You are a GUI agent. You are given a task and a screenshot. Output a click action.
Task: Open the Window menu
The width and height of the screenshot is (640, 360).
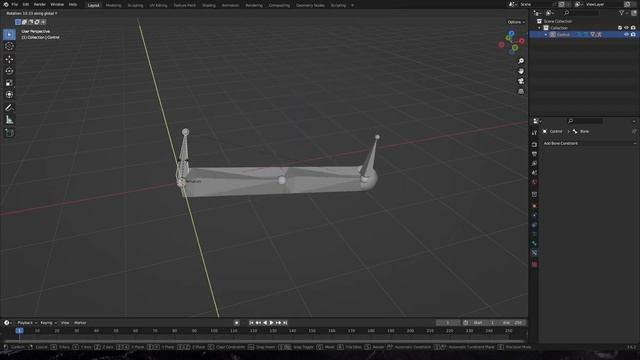point(57,4)
